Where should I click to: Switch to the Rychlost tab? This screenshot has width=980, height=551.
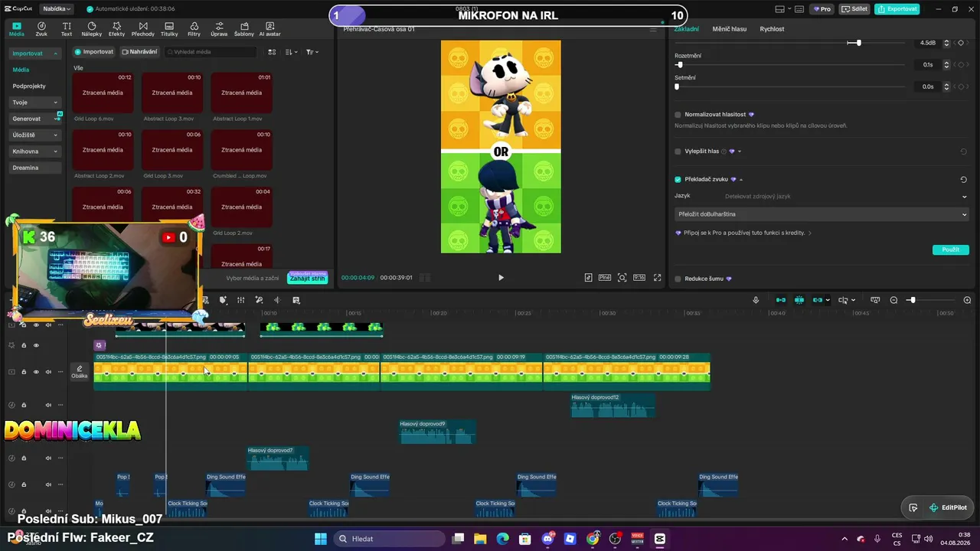click(772, 29)
